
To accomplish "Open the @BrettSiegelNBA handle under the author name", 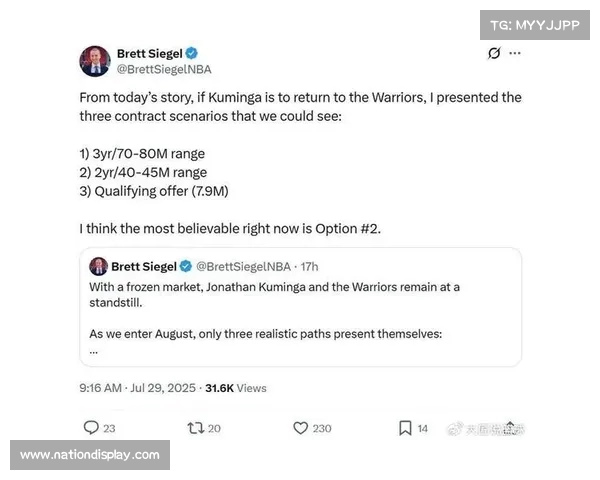I will [x=164, y=69].
